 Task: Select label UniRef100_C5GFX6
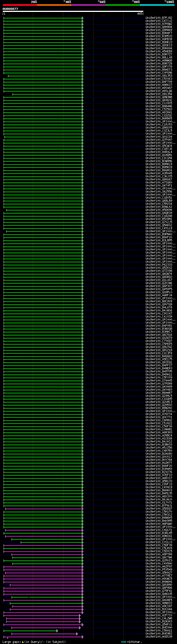click(x=159, y=426)
